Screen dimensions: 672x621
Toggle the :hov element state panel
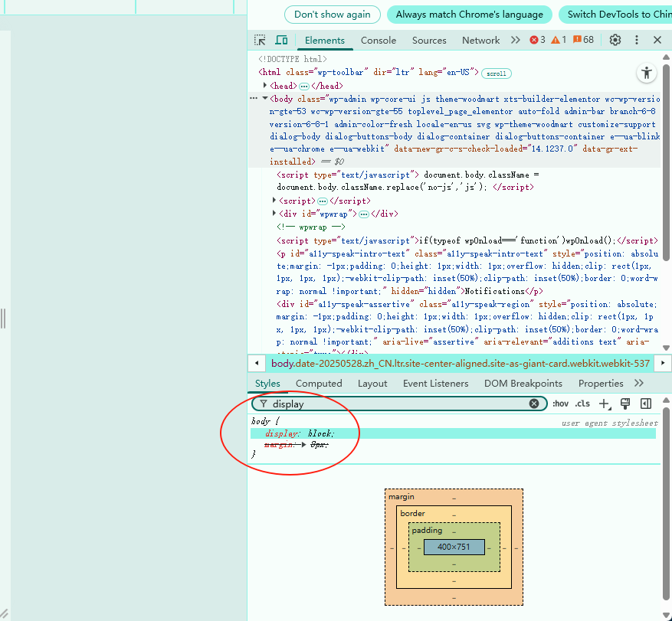pyautogui.click(x=560, y=404)
